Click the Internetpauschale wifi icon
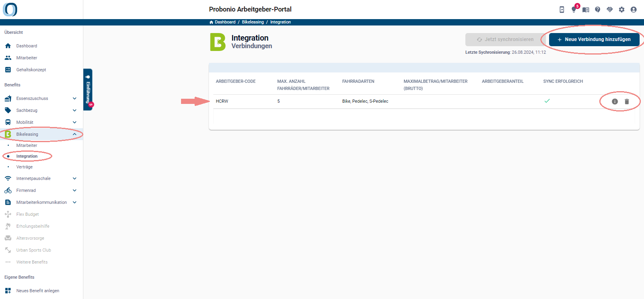 (x=8, y=178)
